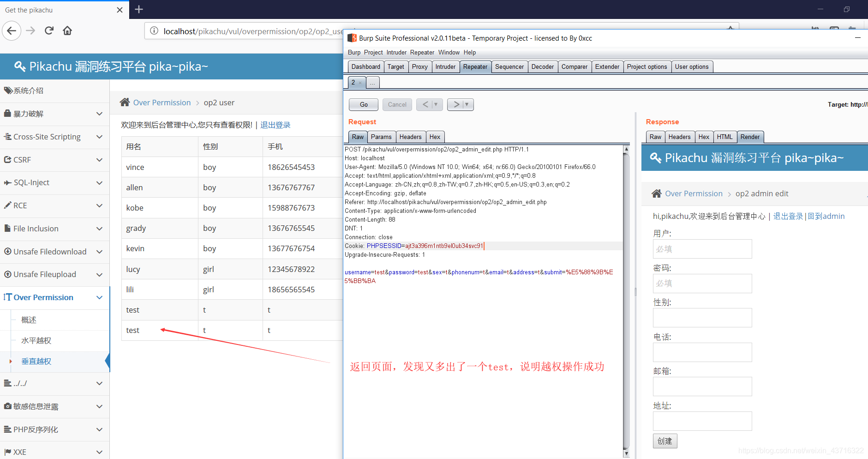Open the 概述 submenu item
The width and height of the screenshot is (868, 459).
tap(29, 320)
